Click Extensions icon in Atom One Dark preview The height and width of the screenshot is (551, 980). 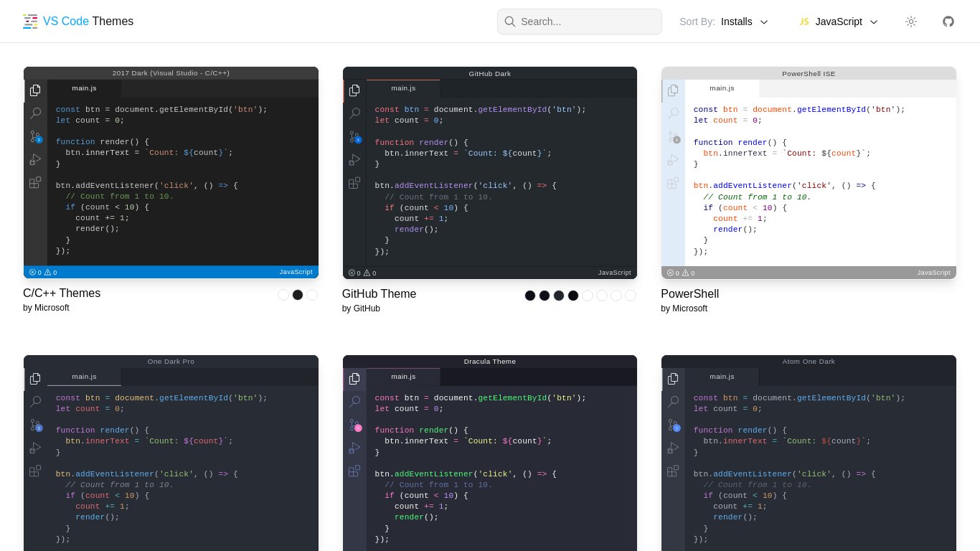673,471
